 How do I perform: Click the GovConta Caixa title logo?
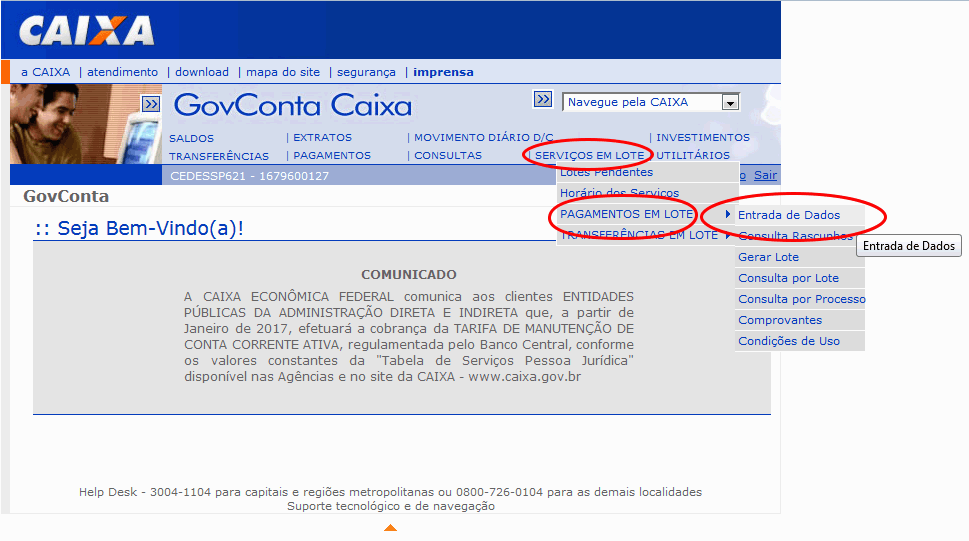pyautogui.click(x=293, y=105)
